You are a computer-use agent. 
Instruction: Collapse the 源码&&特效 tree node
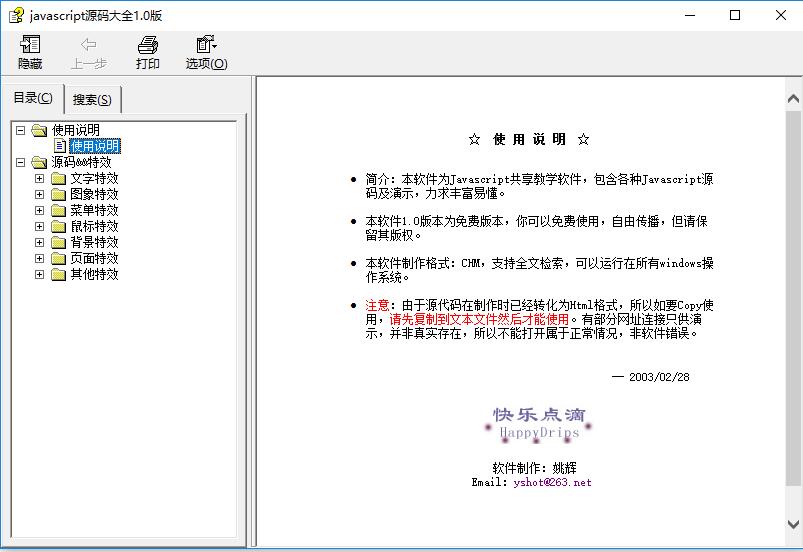20,162
